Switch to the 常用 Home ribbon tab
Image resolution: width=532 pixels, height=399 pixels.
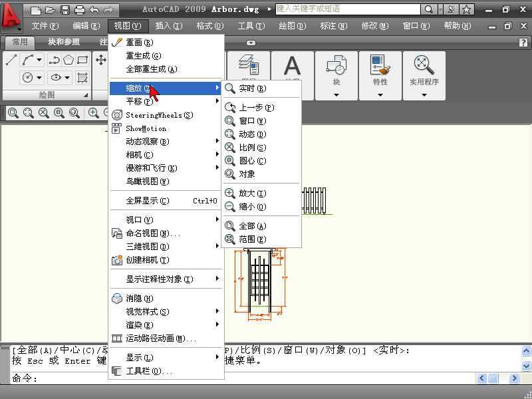20,42
